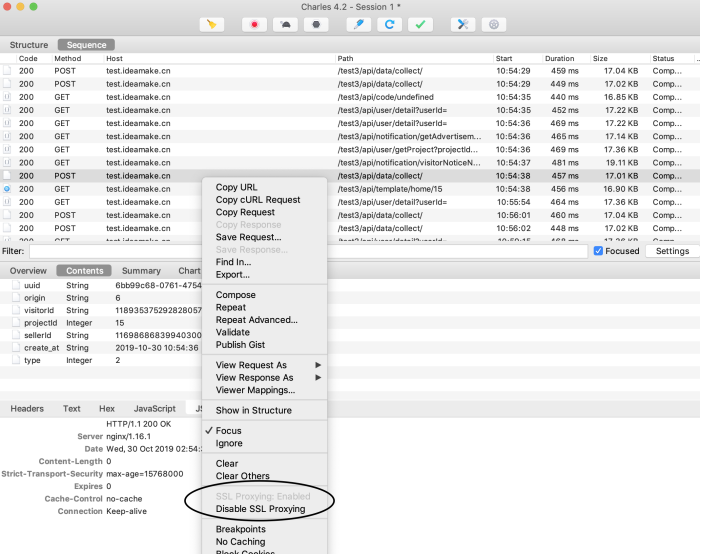
Task: Select the projectId field row
Action: click(x=101, y=323)
